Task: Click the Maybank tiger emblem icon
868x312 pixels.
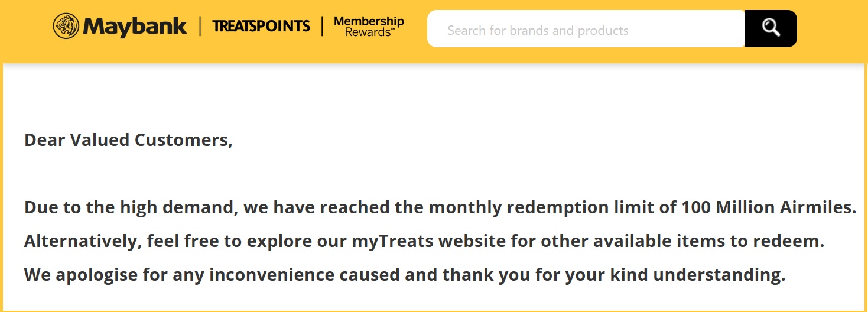Action: (66, 26)
